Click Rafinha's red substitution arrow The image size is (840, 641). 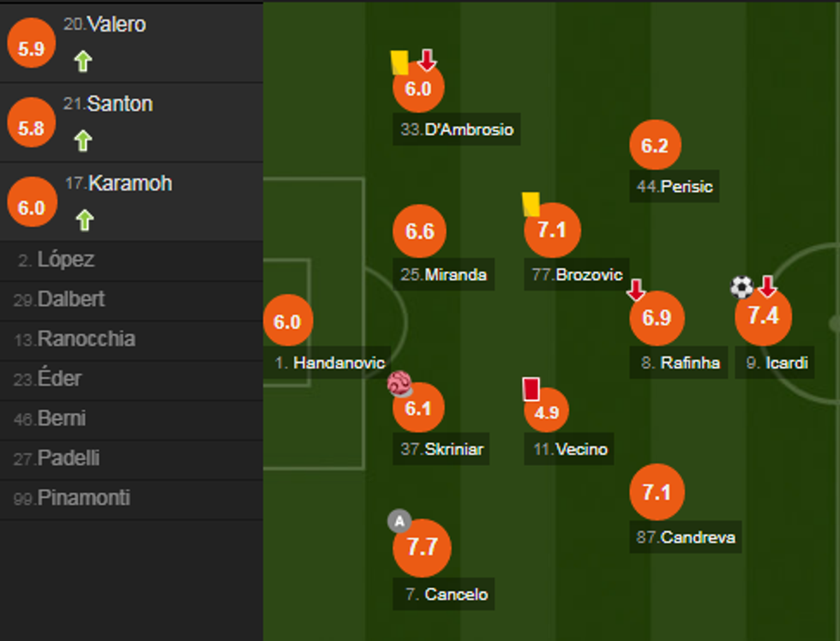pos(636,291)
